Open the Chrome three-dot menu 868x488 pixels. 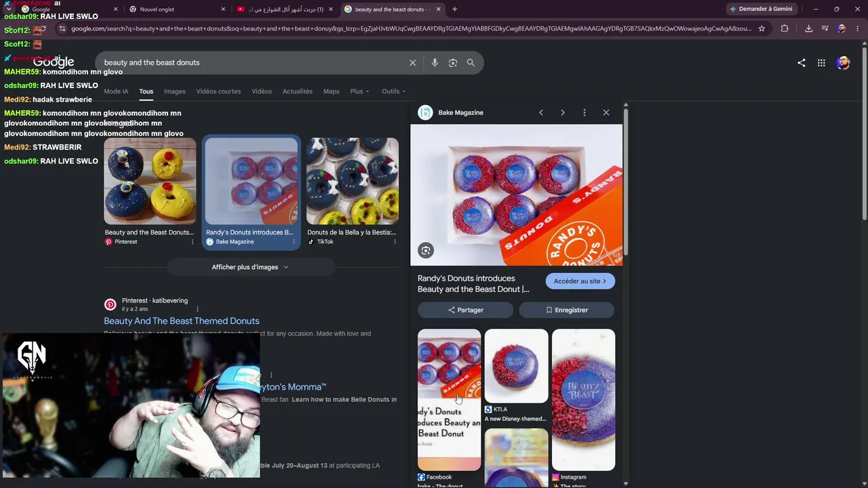pos(857,28)
